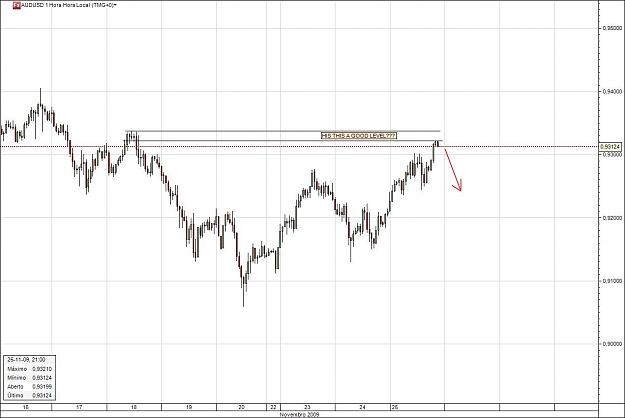
Task: Click the current price tag 0,93124 on axis
Action: 610,147
